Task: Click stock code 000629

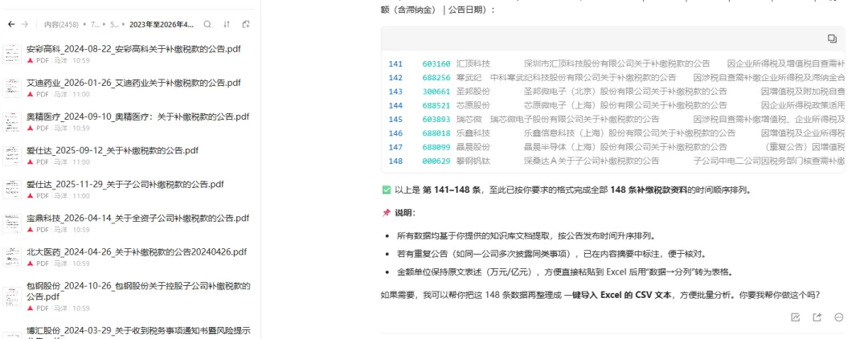Action: point(436,161)
